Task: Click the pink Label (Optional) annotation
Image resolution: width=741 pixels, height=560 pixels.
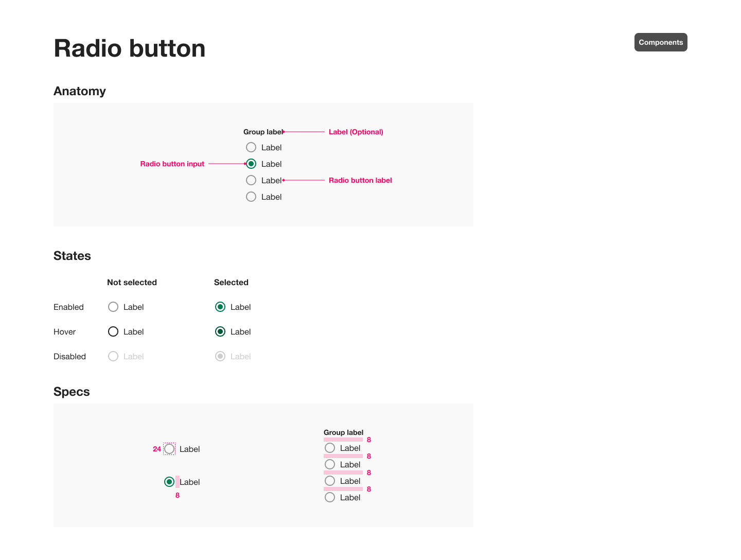Action: tap(356, 132)
